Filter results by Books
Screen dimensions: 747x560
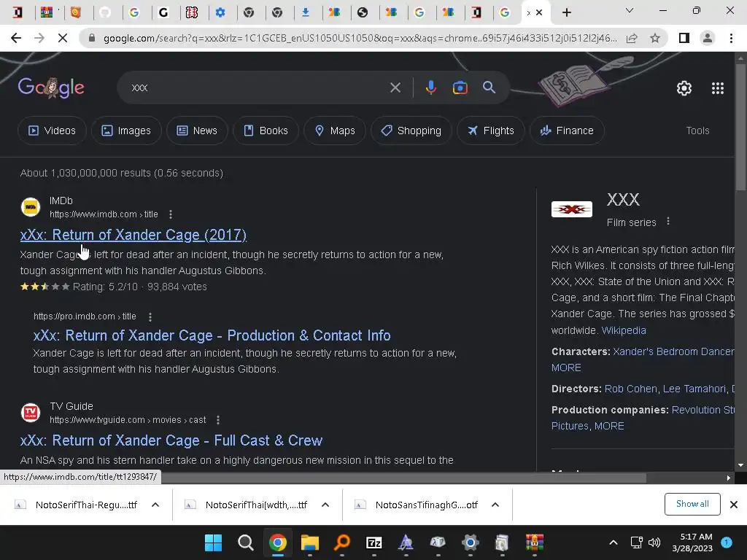pyautogui.click(x=266, y=131)
